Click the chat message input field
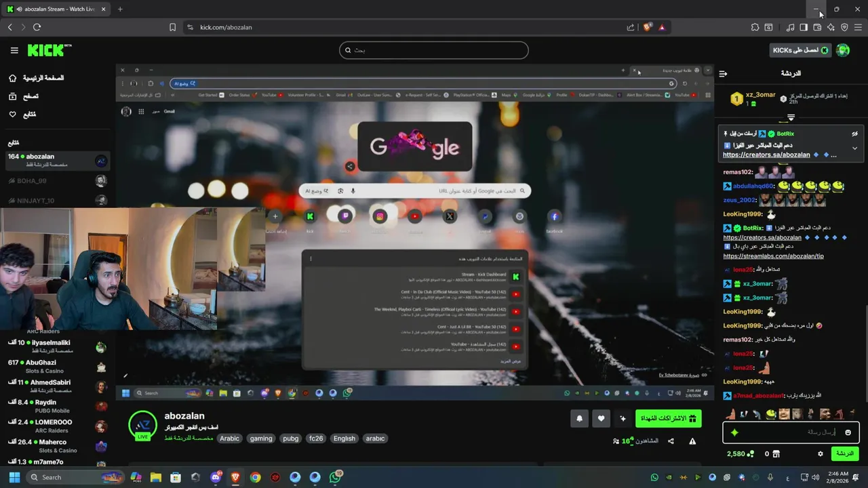868x488 pixels. tap(791, 432)
